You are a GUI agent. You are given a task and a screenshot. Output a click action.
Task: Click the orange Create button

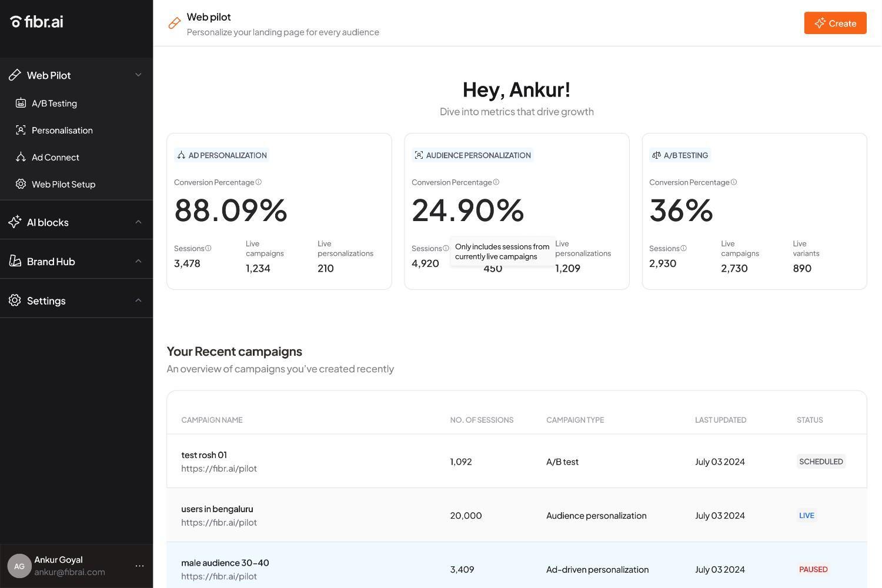tap(835, 24)
